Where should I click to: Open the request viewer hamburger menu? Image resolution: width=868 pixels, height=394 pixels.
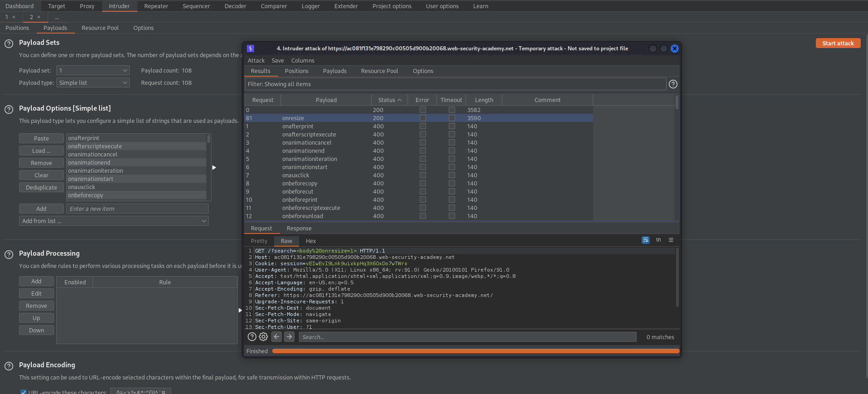671,240
